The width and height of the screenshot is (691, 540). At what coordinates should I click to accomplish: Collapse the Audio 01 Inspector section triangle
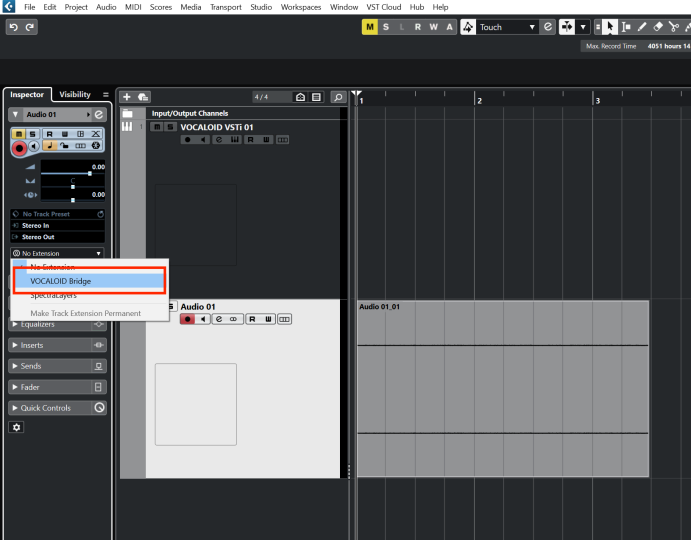coord(15,115)
